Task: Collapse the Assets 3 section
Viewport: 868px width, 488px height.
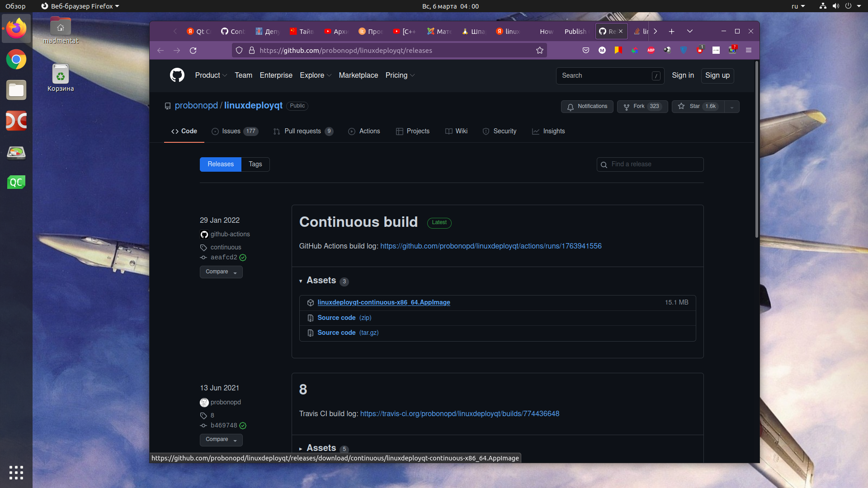Action: (x=323, y=280)
